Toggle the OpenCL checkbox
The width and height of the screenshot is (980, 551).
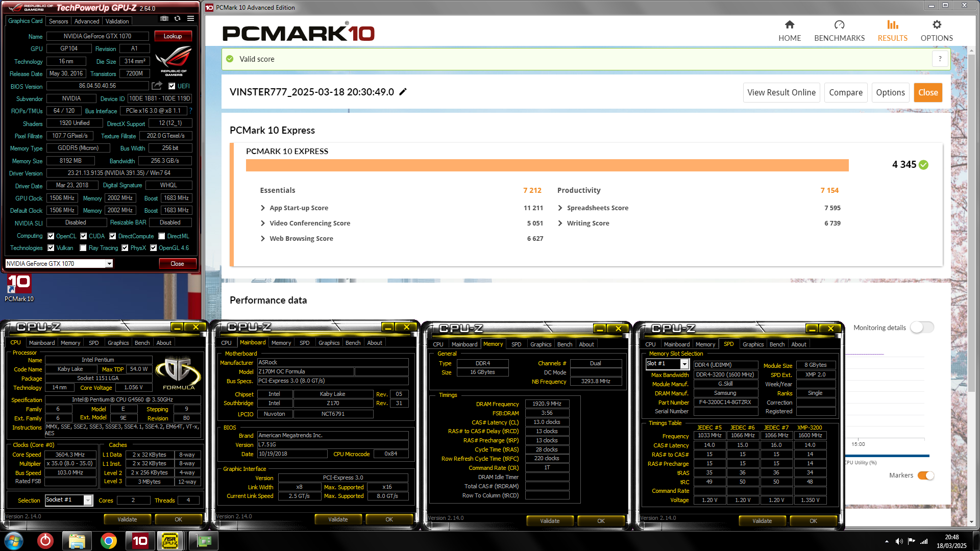[51, 236]
